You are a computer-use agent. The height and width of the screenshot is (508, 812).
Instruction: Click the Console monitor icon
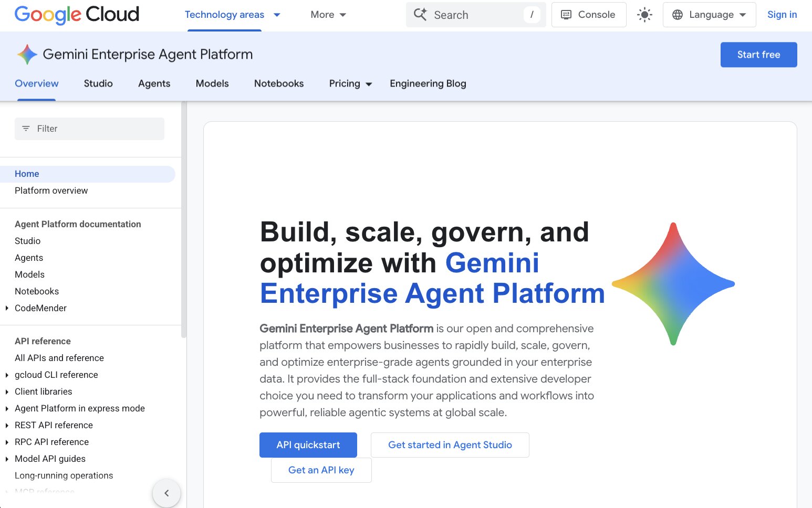click(566, 15)
